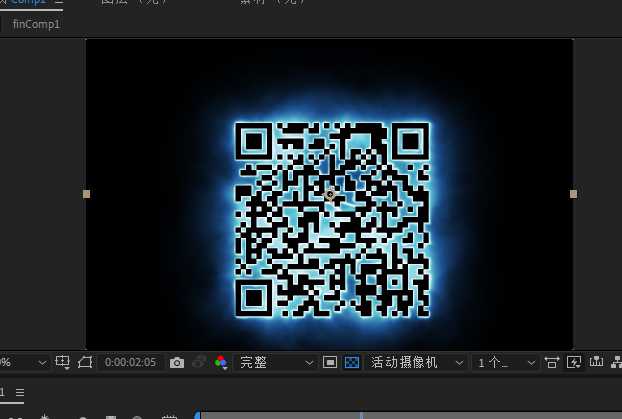
Task: Select the finComp1 breadcrumb tab
Action: [x=36, y=25]
